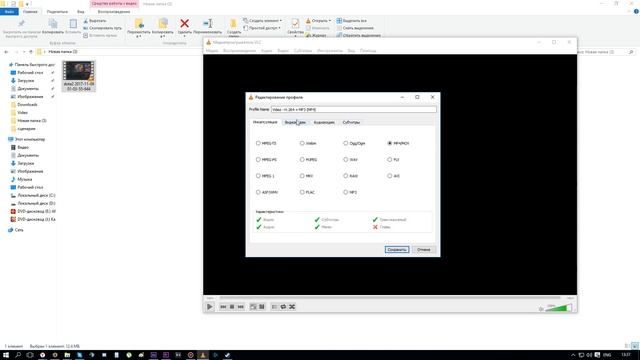Adjust VLC volume slider
Image resolution: width=640 pixels, height=360 pixels.
click(x=558, y=308)
